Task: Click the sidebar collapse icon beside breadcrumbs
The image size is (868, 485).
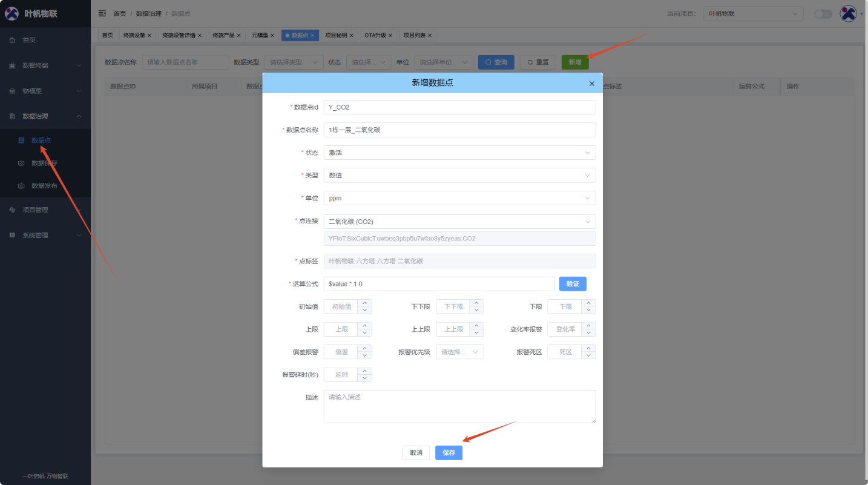Action: click(102, 13)
